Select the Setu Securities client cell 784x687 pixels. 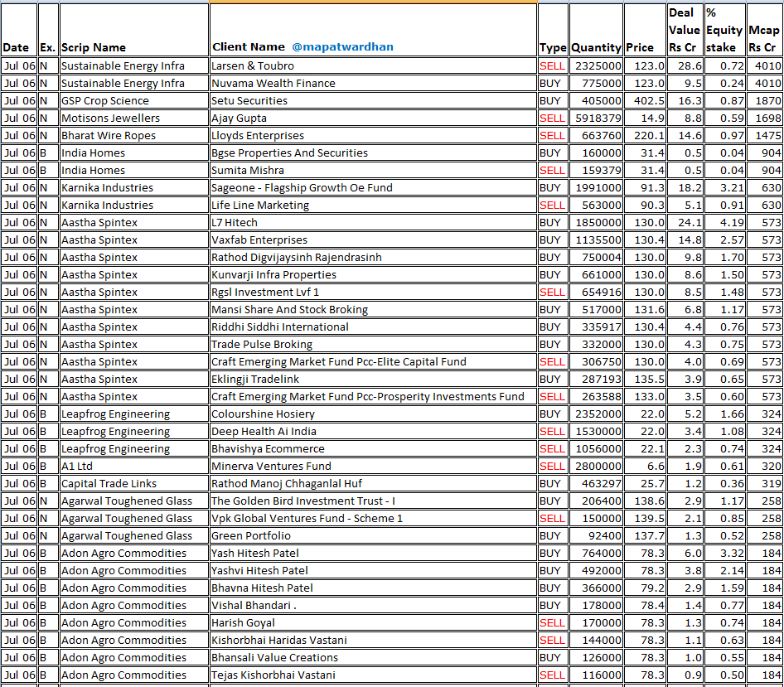374,101
